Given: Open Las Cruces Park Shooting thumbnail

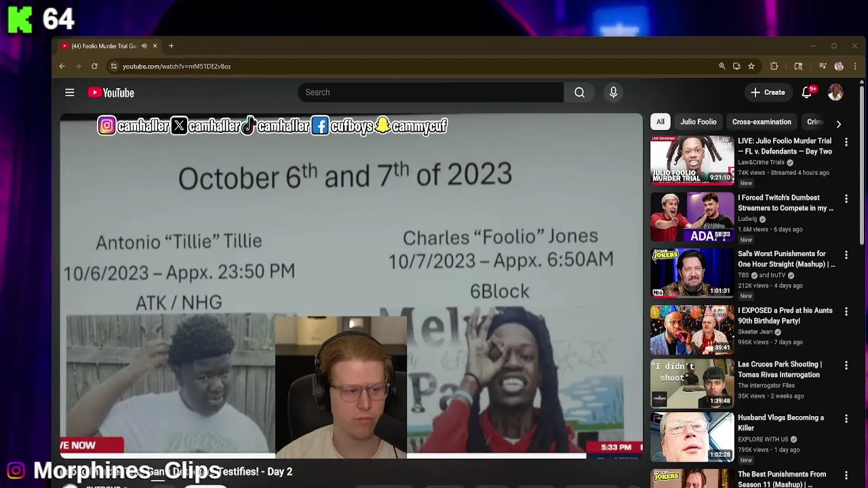Looking at the screenshot, I should pos(692,384).
